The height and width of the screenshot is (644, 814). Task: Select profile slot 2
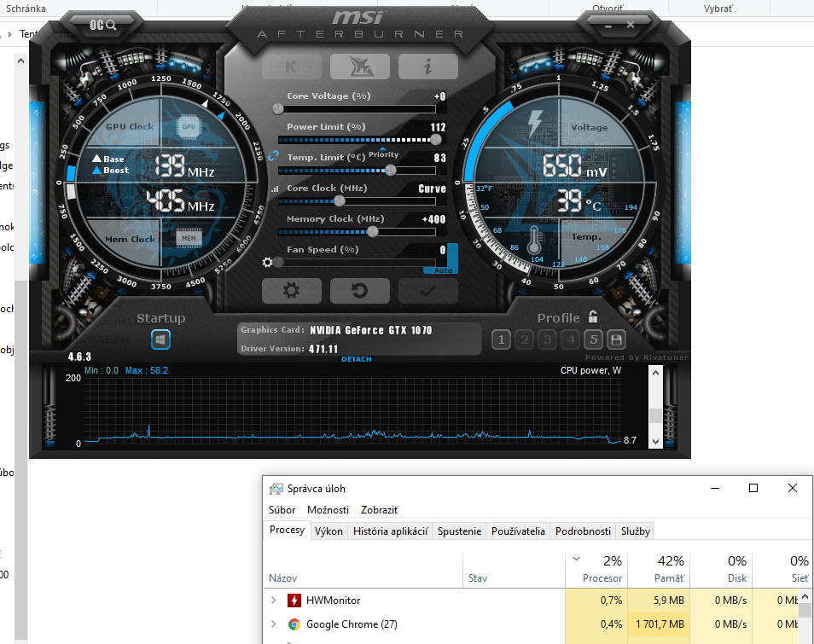point(525,339)
